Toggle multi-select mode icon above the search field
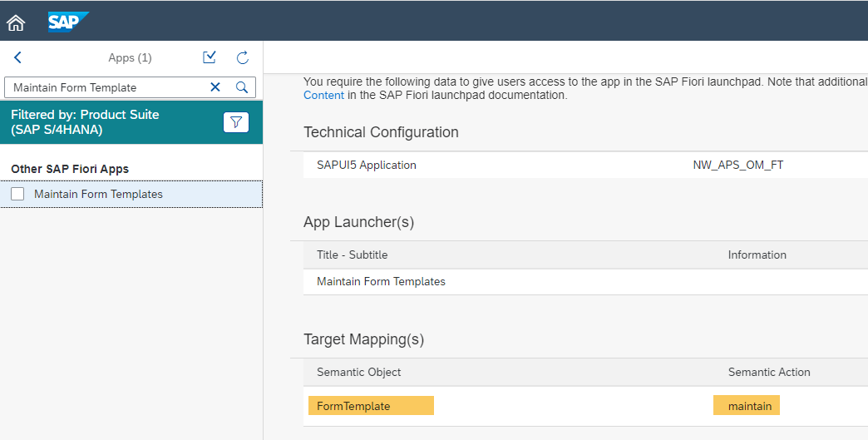The image size is (868, 440). [x=210, y=57]
